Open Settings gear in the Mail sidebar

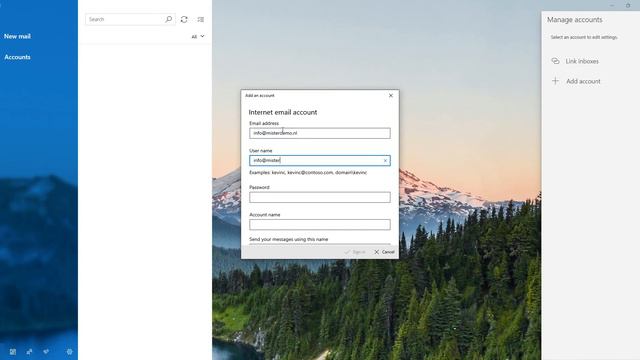(x=69, y=351)
